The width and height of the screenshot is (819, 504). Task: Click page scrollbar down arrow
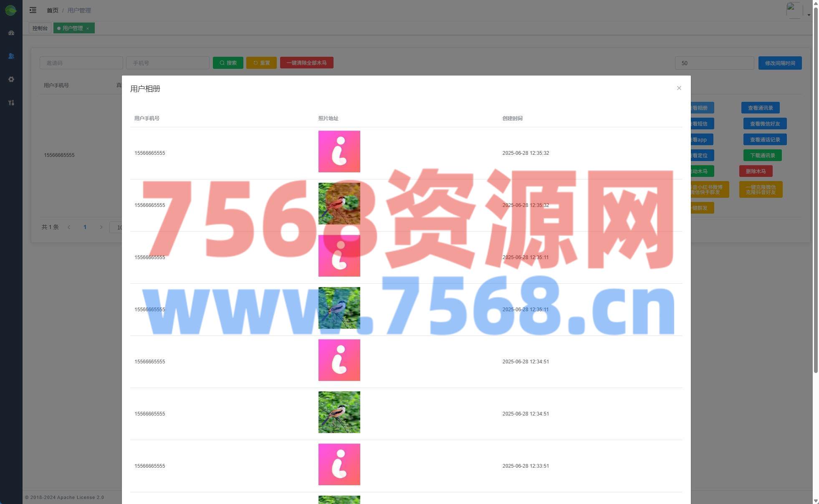816,501
